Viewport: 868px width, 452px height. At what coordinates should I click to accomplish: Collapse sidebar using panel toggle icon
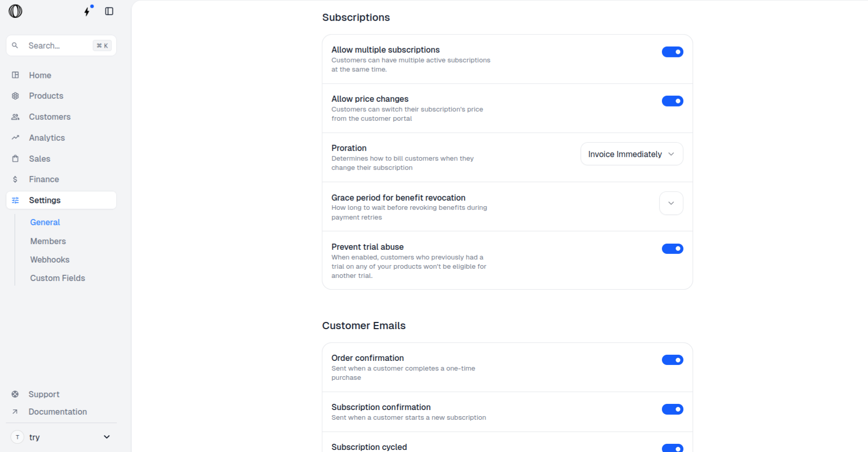tap(109, 11)
